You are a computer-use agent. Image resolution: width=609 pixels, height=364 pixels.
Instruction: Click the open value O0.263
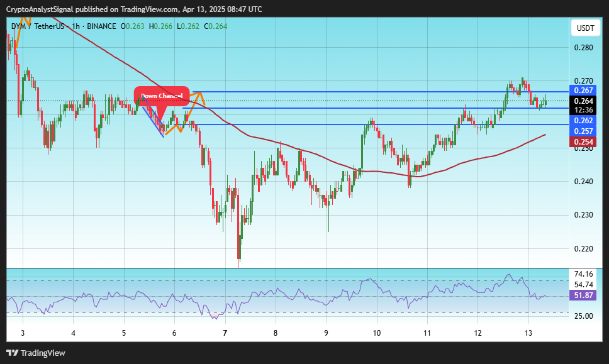[132, 26]
